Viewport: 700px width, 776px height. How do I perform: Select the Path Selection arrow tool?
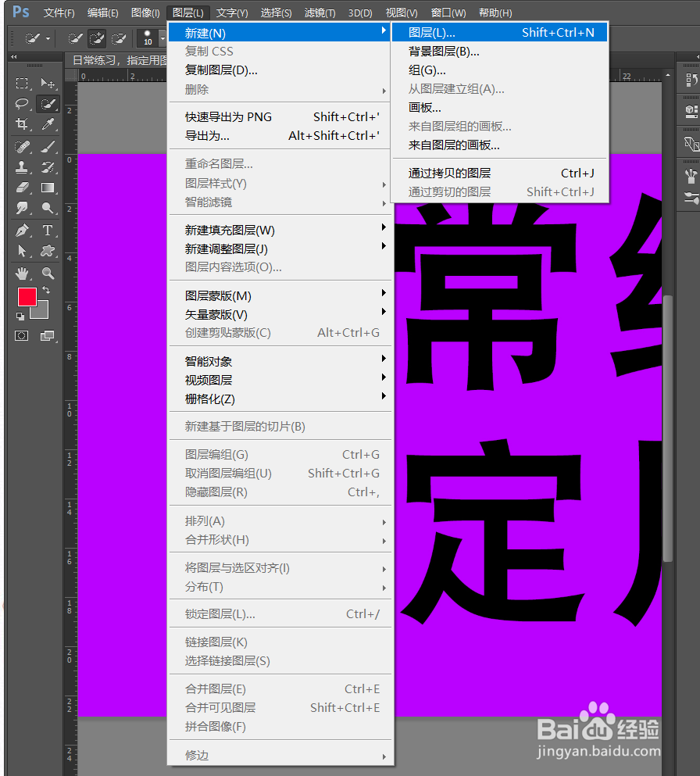point(21,251)
